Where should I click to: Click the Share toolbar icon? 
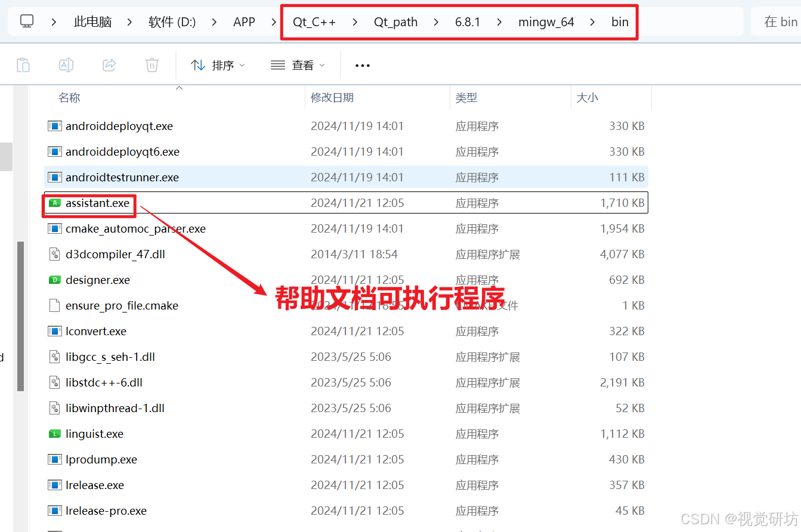[109, 65]
